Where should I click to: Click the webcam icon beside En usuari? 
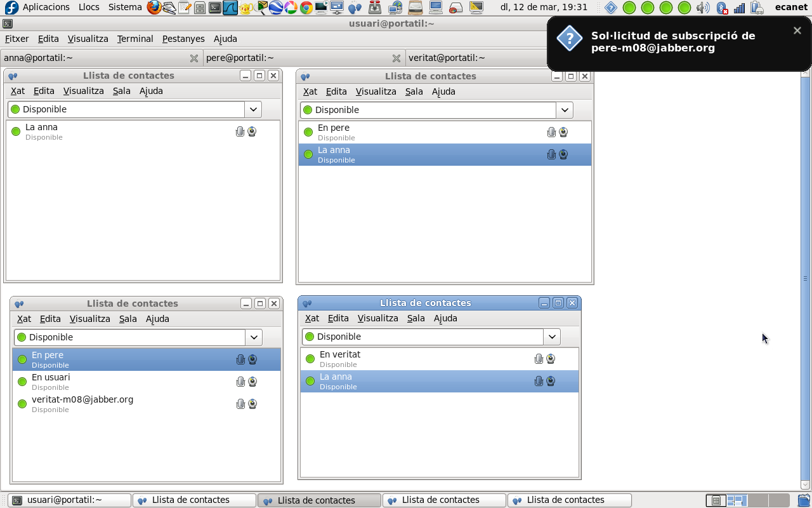[252, 382]
